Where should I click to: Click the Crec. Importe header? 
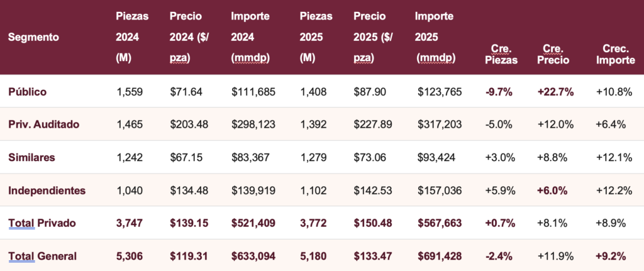[613, 54]
